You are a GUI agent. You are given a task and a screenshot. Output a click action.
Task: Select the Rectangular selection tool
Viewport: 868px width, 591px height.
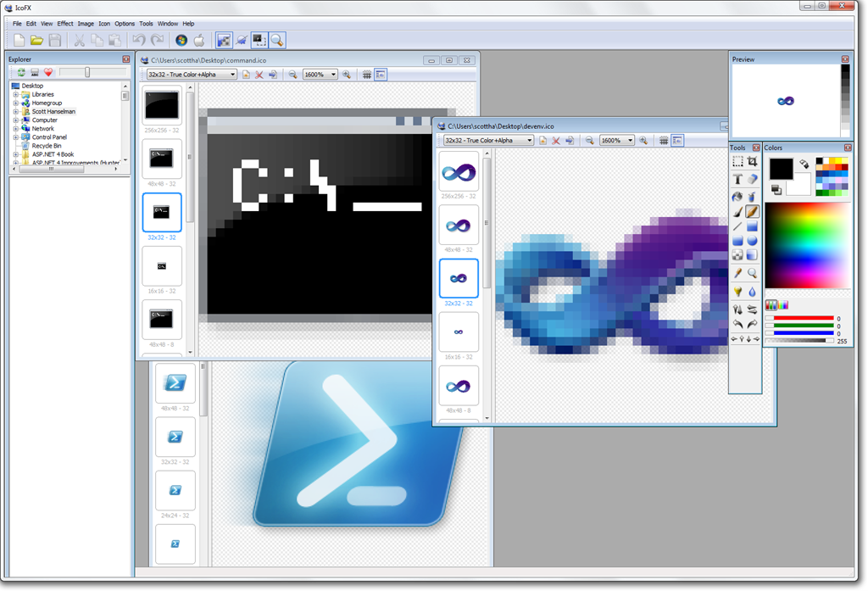pyautogui.click(x=737, y=161)
